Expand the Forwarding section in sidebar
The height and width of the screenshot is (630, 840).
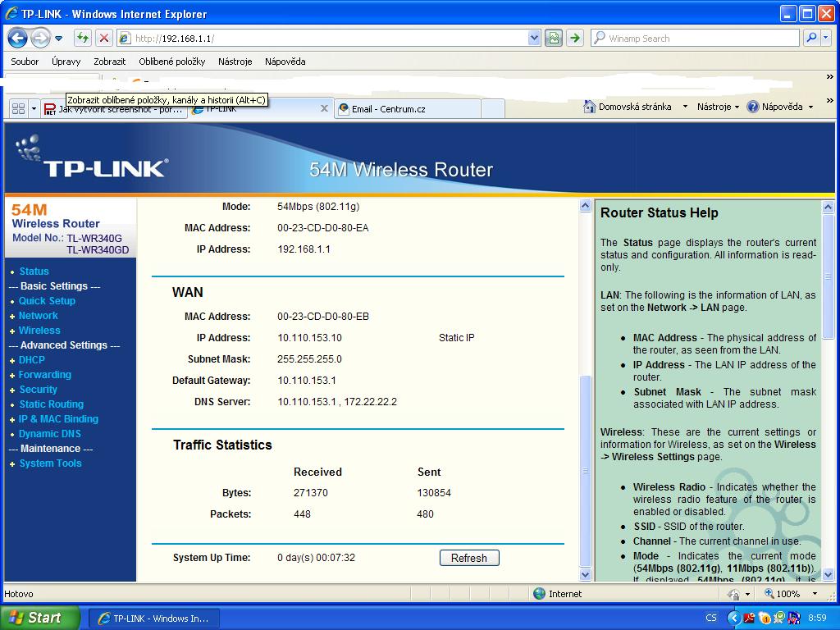pos(44,374)
